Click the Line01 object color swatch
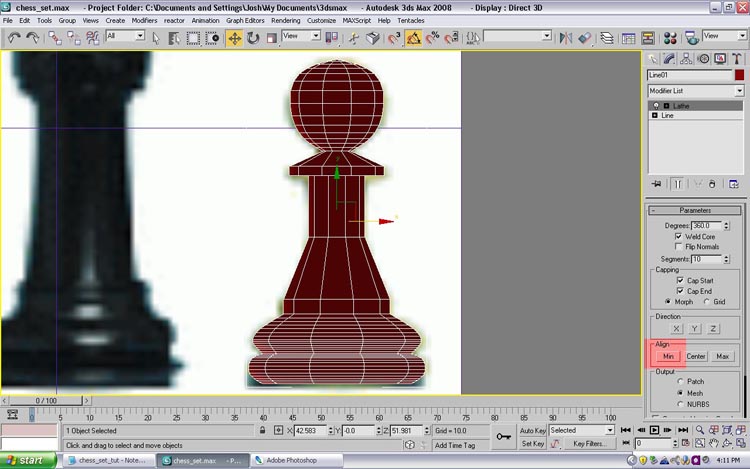This screenshot has height=469, width=750. (739, 74)
